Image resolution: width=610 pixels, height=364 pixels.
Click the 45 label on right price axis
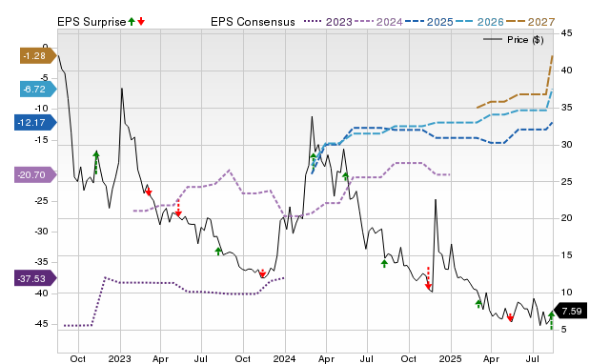click(566, 33)
